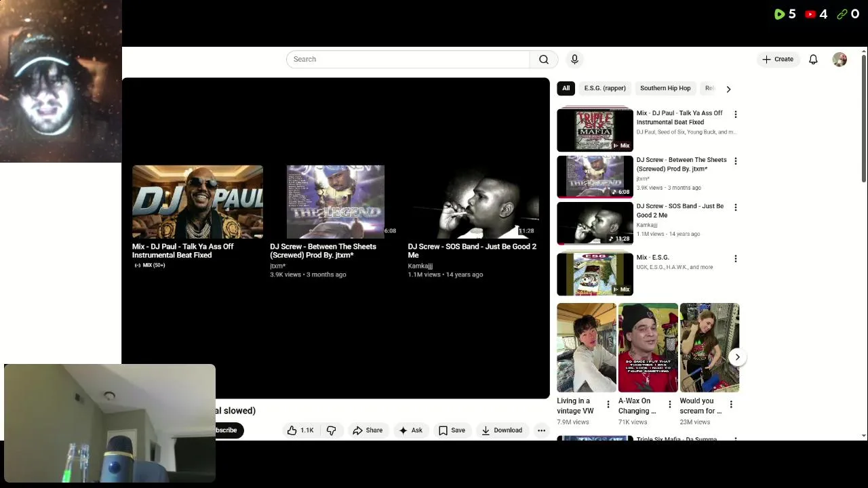
Task: Click jtxm* channel name on end screen
Action: [277, 266]
